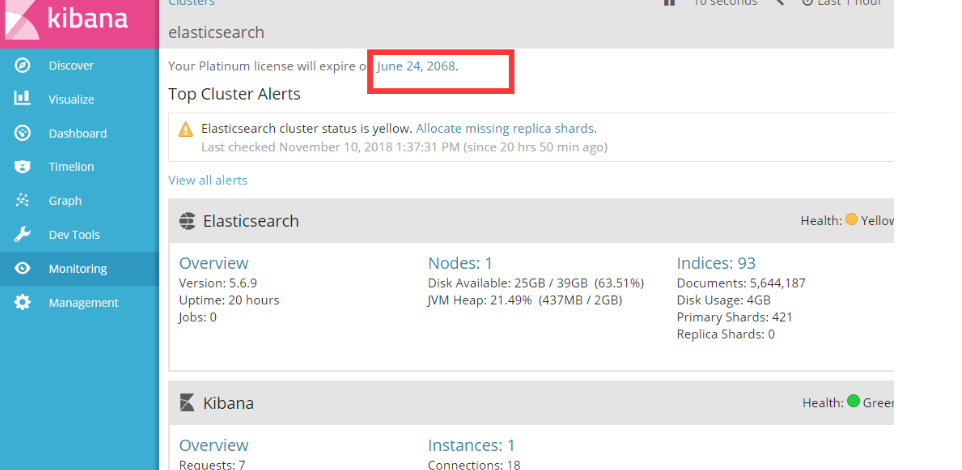Click the Kibana Requests: 7 text

212,464
